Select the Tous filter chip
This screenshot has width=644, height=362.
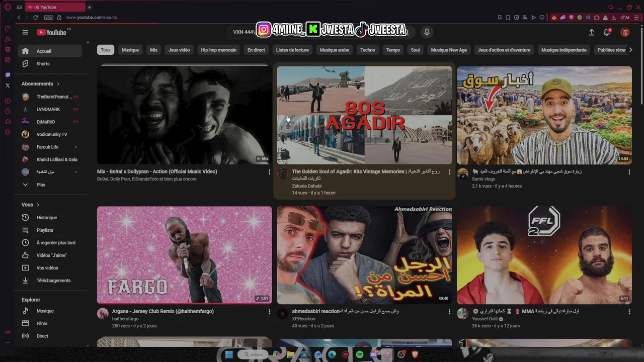[106, 50]
